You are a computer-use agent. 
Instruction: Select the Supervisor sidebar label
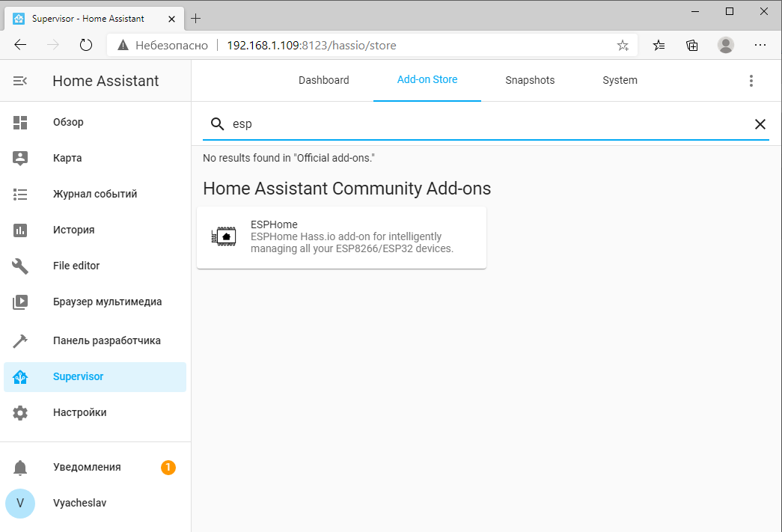pos(79,377)
